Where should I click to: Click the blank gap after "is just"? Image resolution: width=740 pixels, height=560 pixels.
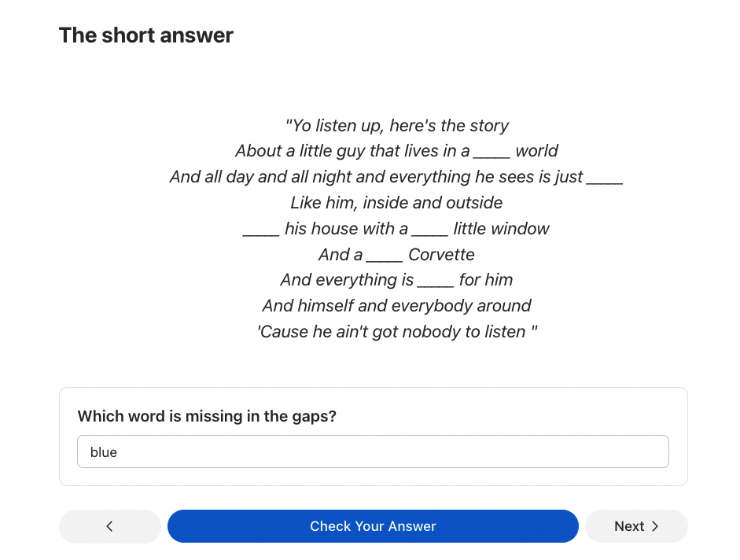click(605, 179)
